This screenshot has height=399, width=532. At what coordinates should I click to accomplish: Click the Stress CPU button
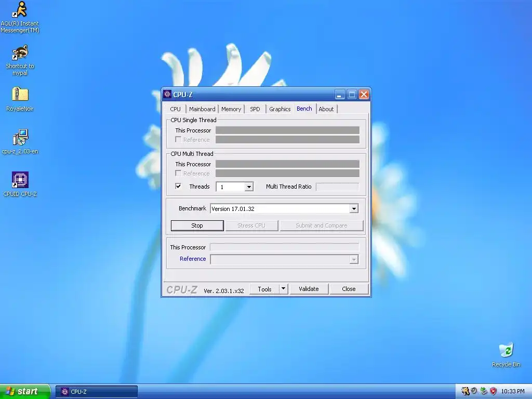pyautogui.click(x=251, y=225)
